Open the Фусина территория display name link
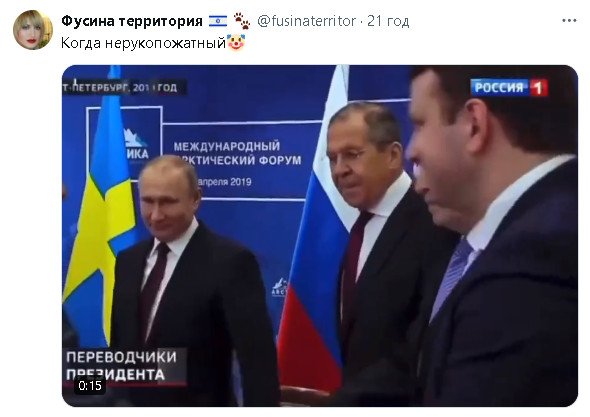590x417 pixels. click(132, 21)
